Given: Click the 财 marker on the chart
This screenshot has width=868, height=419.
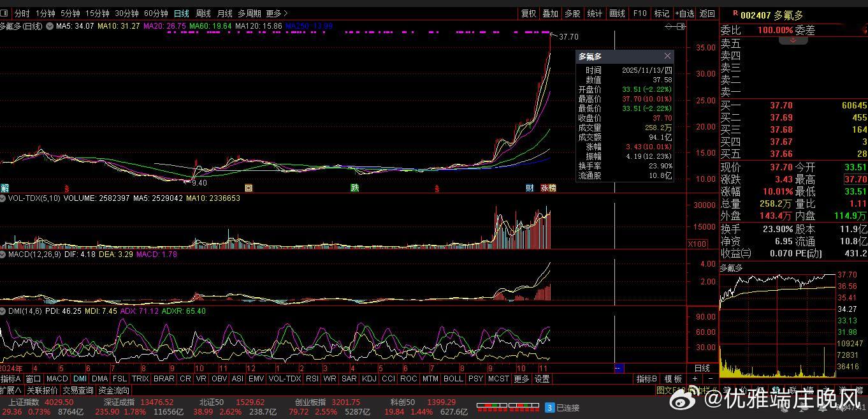Looking at the screenshot, I should point(530,188).
